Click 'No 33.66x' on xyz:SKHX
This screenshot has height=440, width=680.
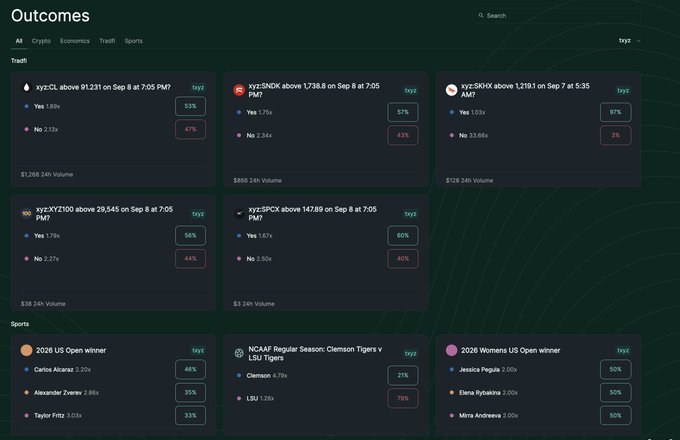pos(474,135)
